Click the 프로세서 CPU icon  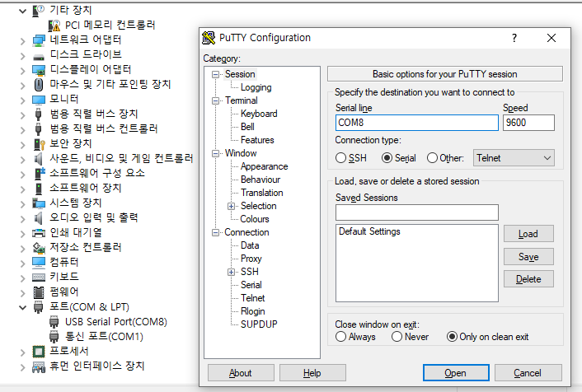[39, 352]
